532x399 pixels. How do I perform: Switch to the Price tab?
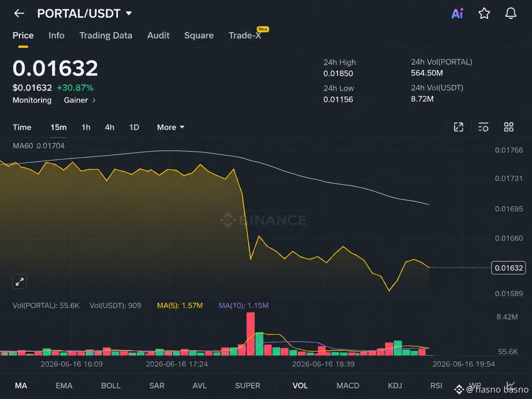point(23,35)
